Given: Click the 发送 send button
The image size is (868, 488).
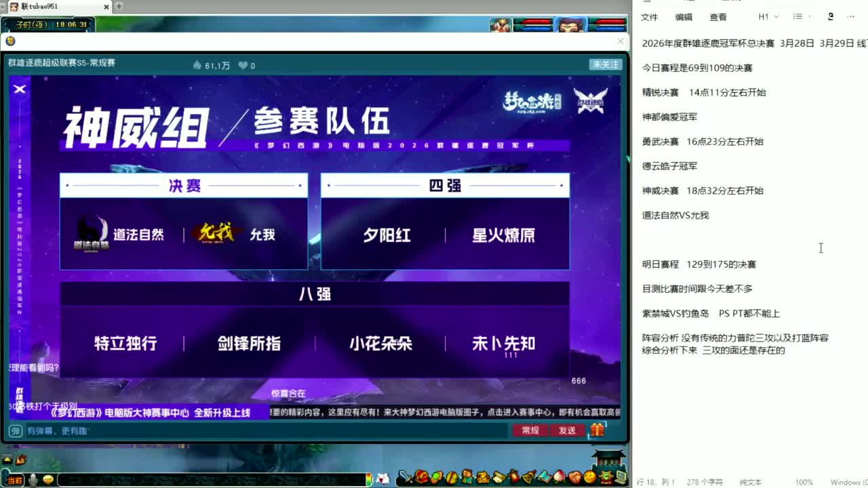Looking at the screenshot, I should click(x=567, y=430).
